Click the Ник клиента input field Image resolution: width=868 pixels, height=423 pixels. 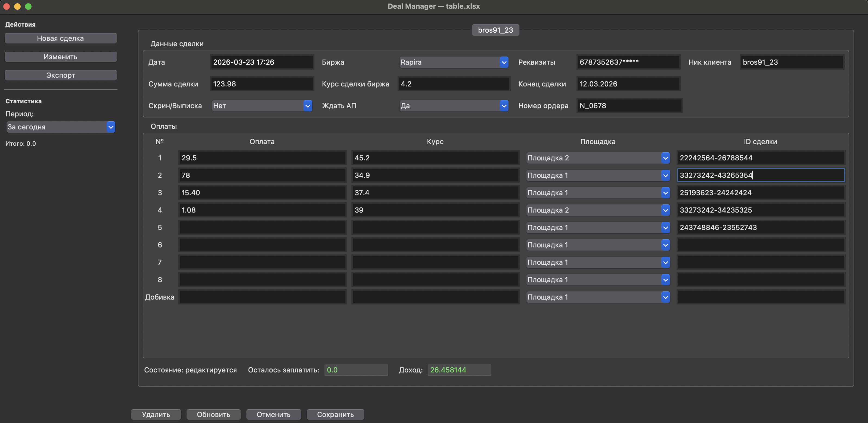pos(792,62)
